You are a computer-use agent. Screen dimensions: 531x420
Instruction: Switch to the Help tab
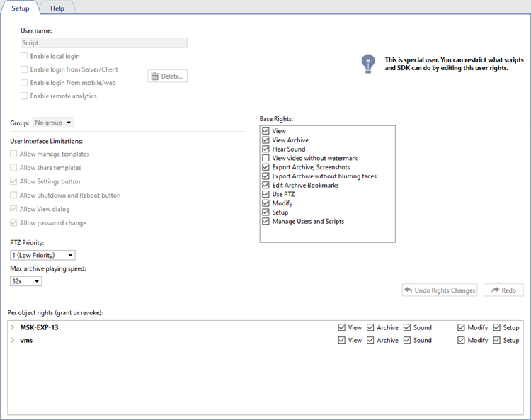(57, 8)
